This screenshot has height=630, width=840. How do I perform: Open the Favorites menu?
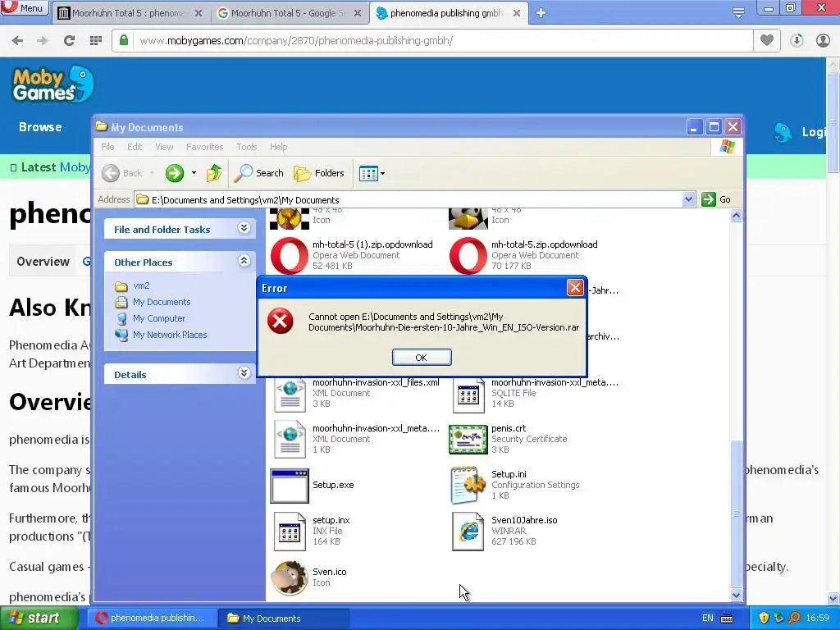204,147
